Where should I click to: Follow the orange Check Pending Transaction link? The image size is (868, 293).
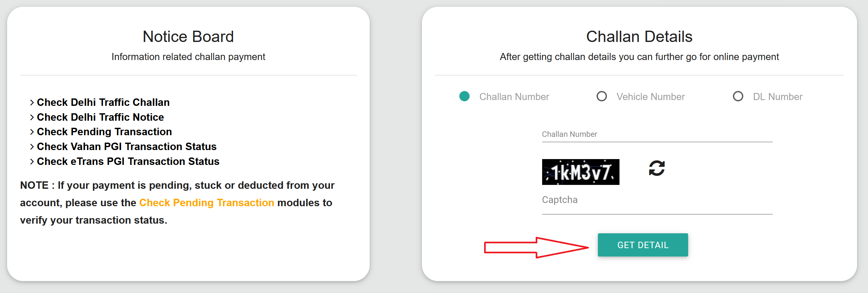tap(207, 202)
